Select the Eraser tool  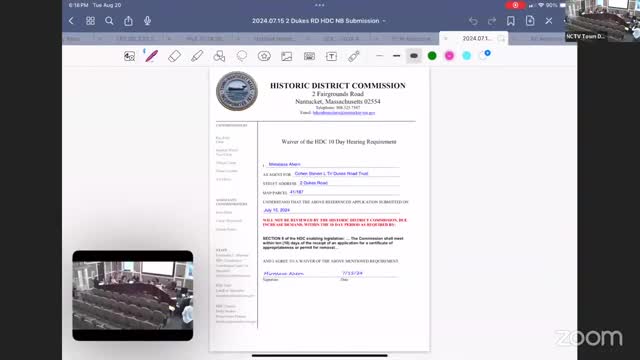tap(174, 56)
